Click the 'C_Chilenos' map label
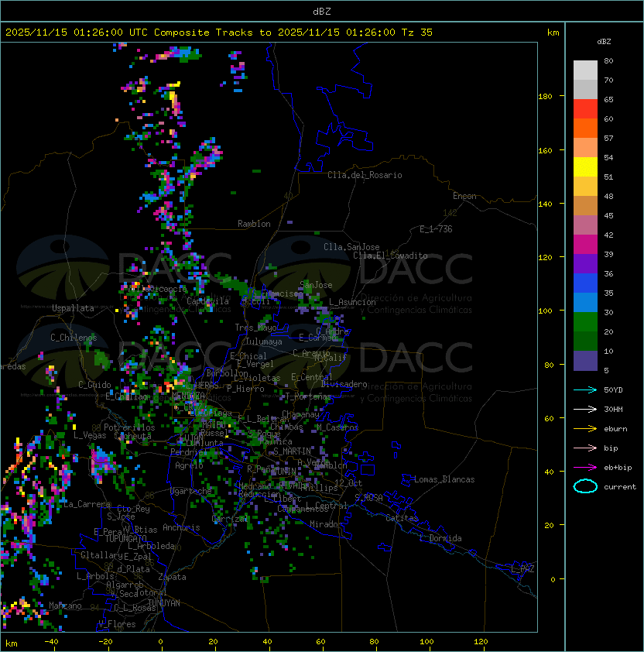 74,337
